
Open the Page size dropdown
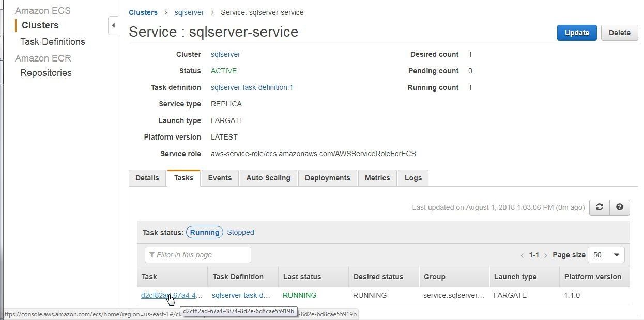point(607,255)
